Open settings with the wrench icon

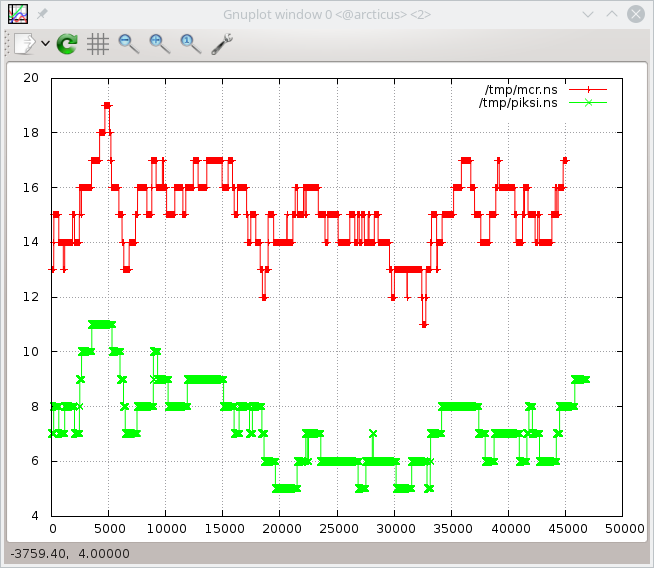point(222,43)
